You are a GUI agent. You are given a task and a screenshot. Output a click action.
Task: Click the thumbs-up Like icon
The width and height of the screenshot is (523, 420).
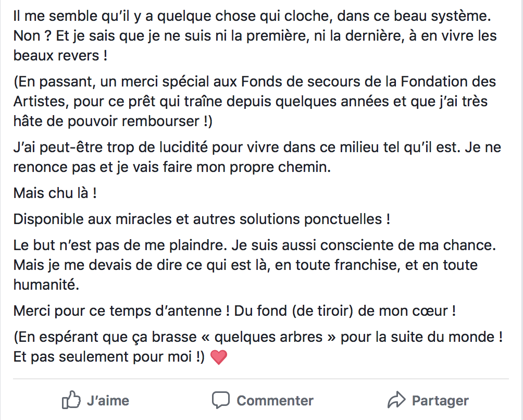click(71, 400)
